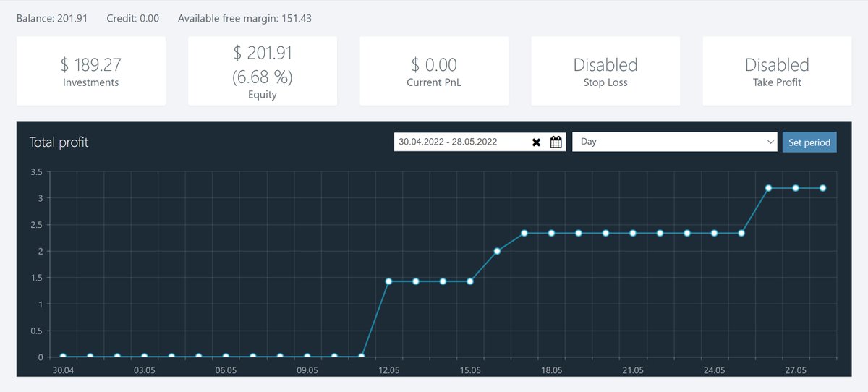The width and height of the screenshot is (868, 392).
Task: Click the Total profit chart title
Action: 59,142
